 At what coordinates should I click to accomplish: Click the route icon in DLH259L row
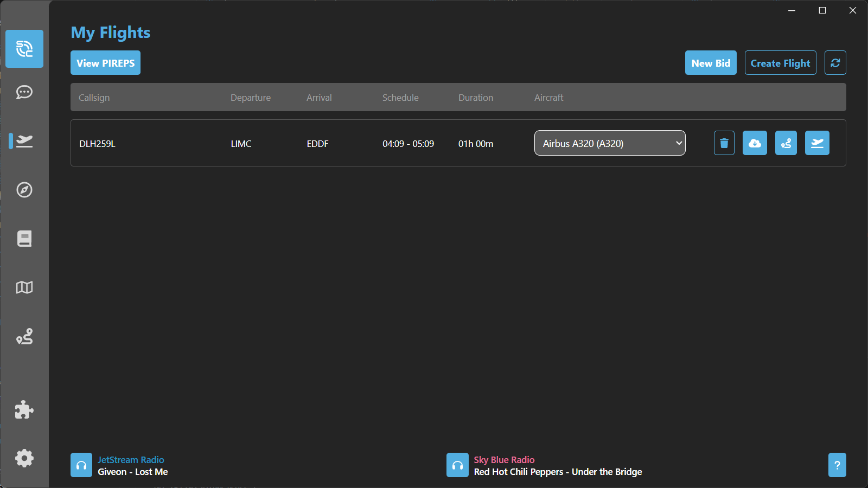786,143
